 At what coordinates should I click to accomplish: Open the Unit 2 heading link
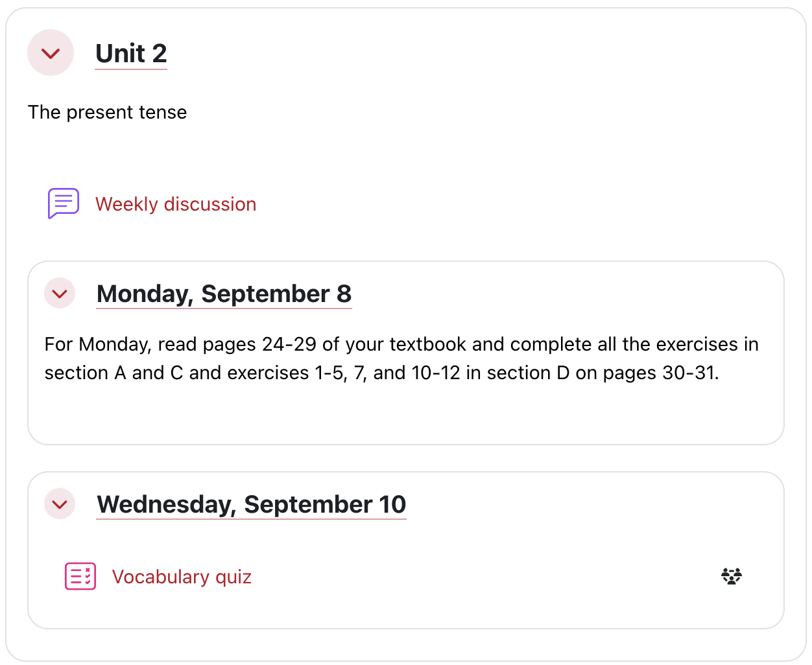coord(130,54)
